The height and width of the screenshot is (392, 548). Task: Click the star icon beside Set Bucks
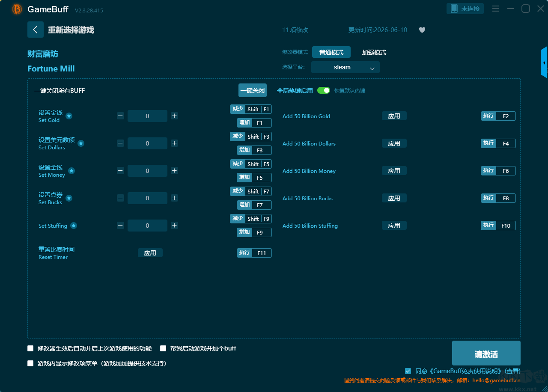click(69, 198)
